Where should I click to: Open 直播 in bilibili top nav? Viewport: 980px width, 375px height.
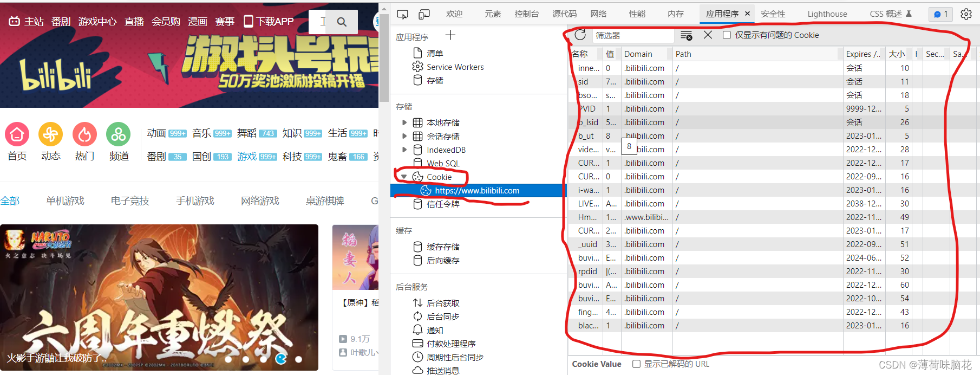pos(134,21)
